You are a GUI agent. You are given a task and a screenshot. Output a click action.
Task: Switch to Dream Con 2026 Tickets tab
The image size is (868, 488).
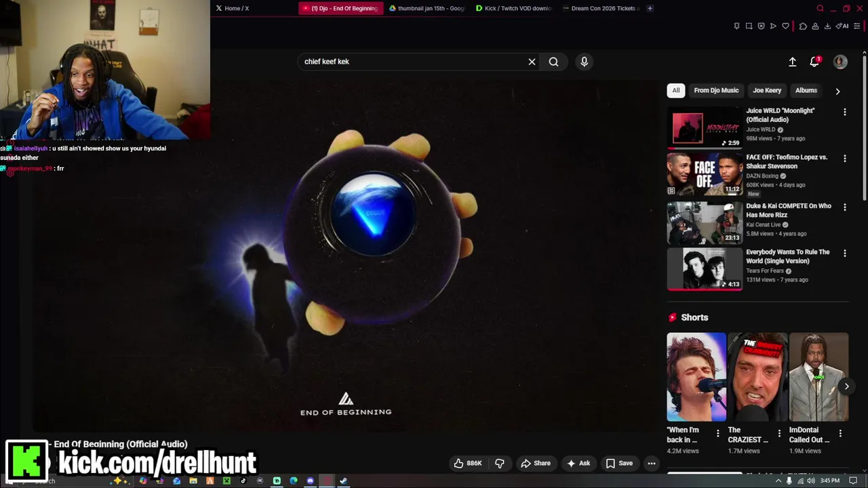pos(601,8)
